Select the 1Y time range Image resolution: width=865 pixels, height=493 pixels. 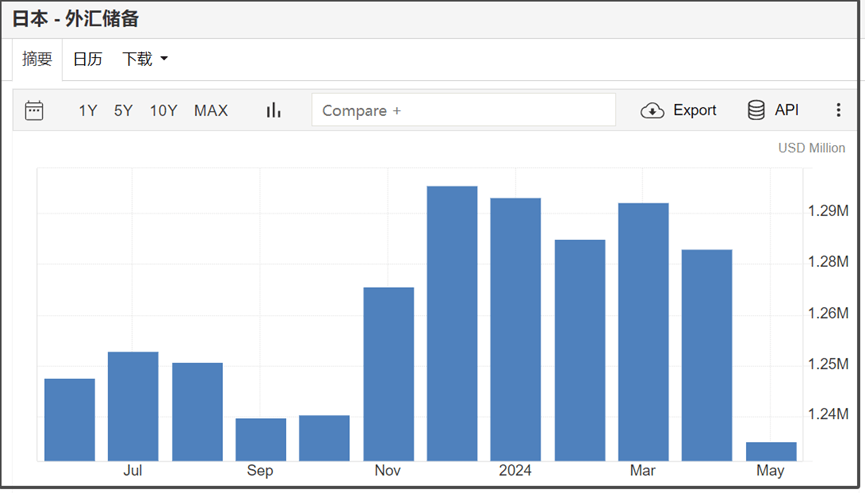[88, 110]
